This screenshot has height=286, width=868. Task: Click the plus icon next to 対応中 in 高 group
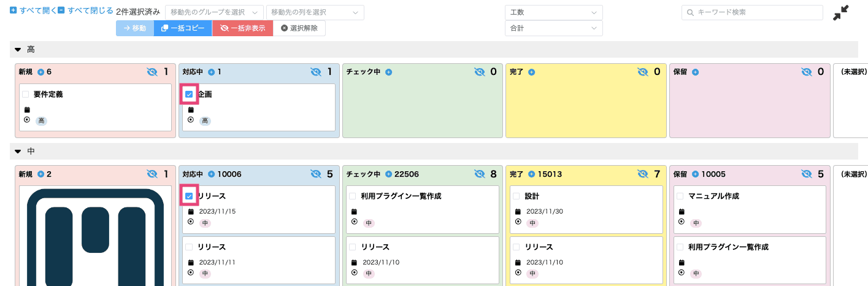[211, 72]
